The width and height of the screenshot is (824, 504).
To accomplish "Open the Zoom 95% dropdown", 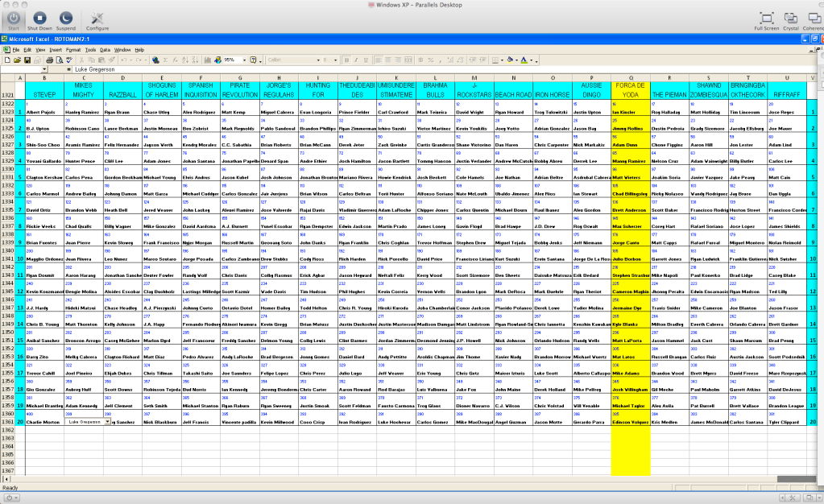I will click(244, 60).
